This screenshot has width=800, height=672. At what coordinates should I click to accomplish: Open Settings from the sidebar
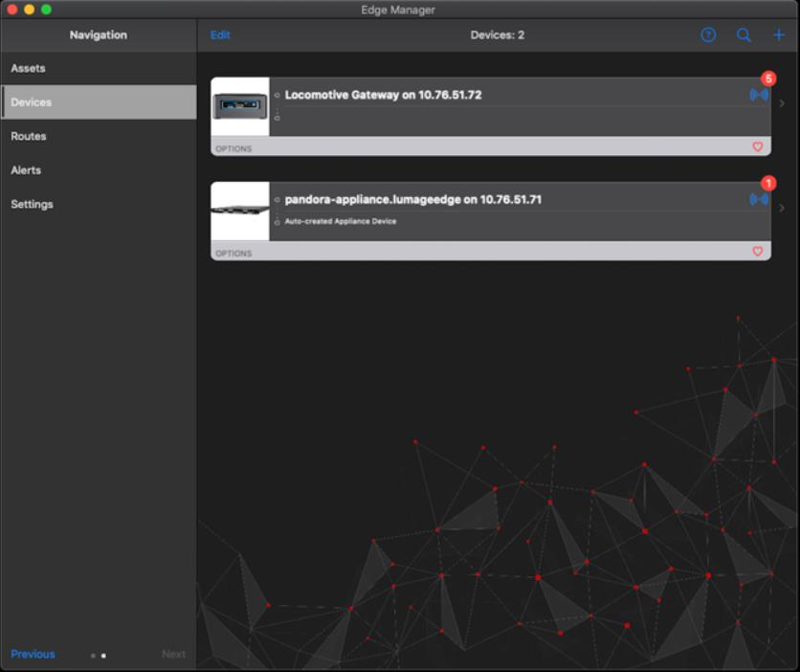point(33,205)
